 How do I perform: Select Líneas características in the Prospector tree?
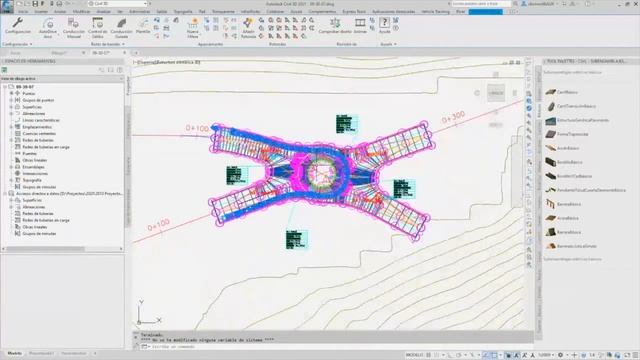(41, 120)
